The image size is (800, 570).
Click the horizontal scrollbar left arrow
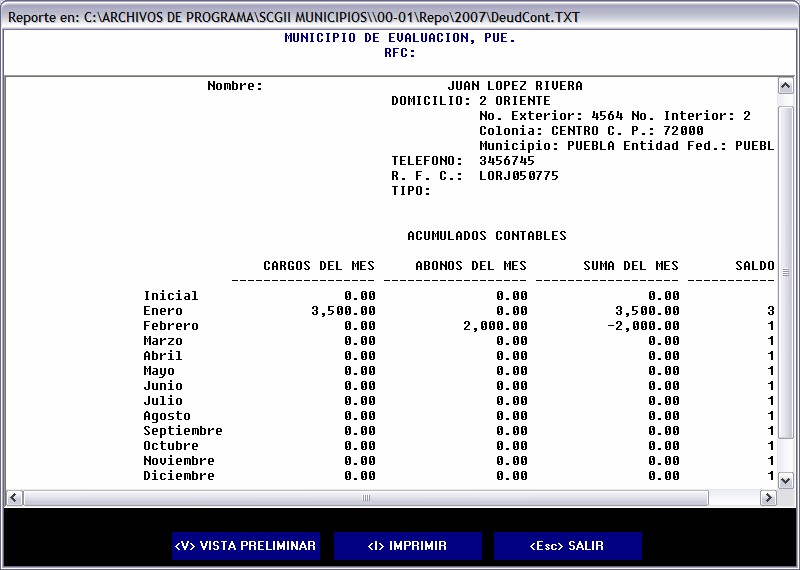14,498
